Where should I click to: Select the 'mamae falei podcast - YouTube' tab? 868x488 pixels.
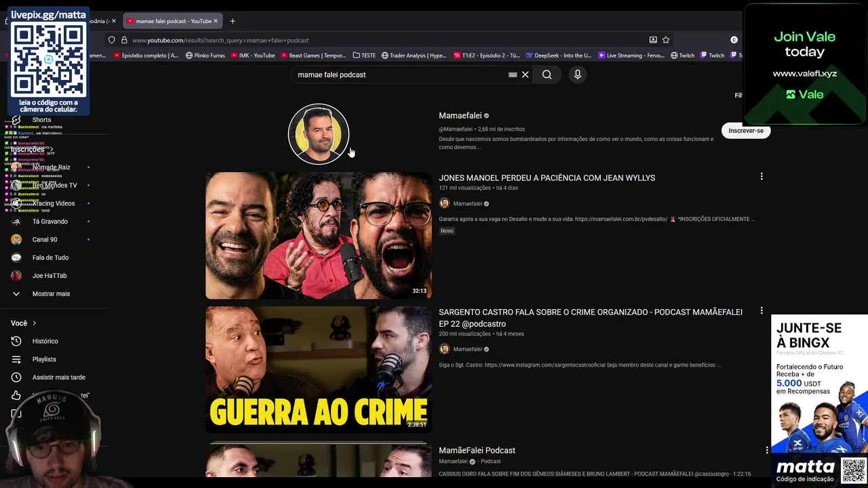pos(173,21)
